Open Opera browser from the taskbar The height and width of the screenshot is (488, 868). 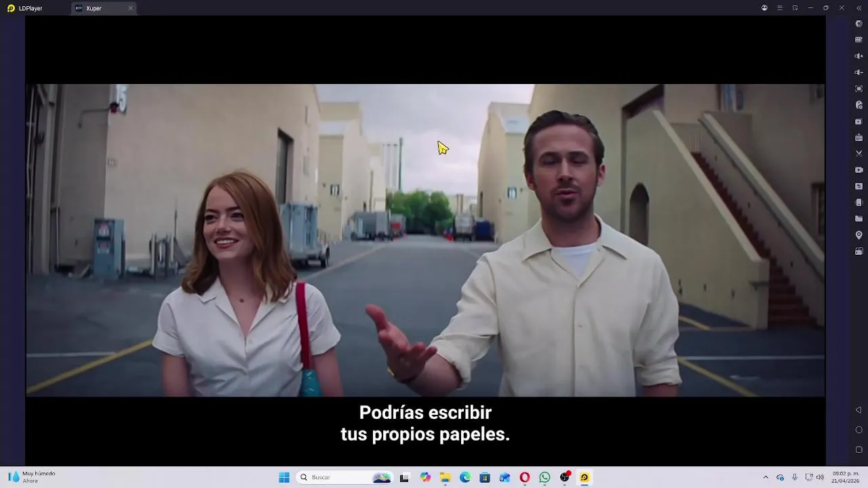[525, 477]
